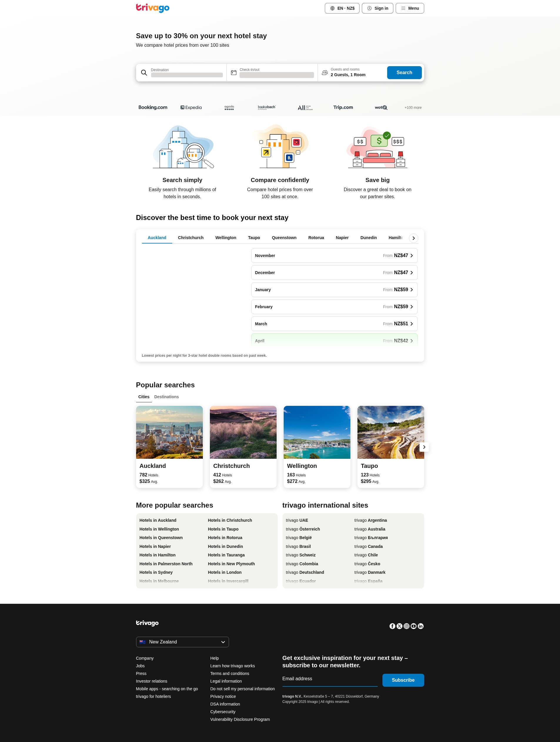Click the wotif partner logo
Viewport: 560px width, 742px height.
[381, 107]
